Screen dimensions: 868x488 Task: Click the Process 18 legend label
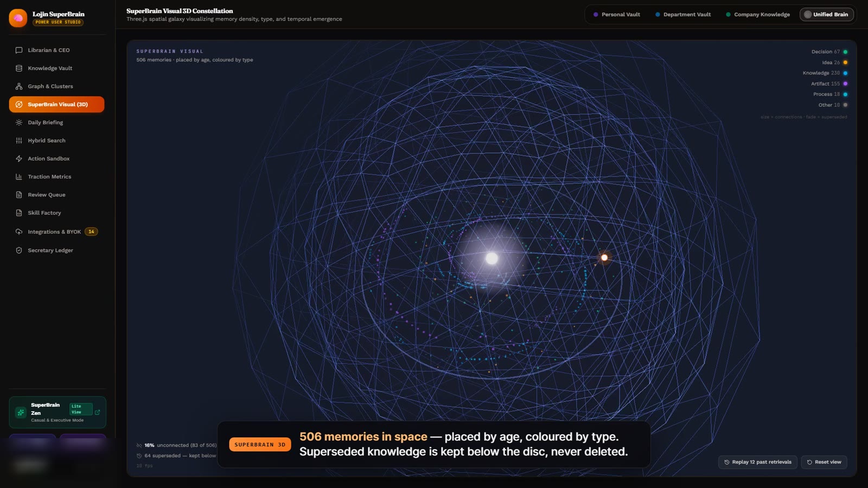click(826, 94)
